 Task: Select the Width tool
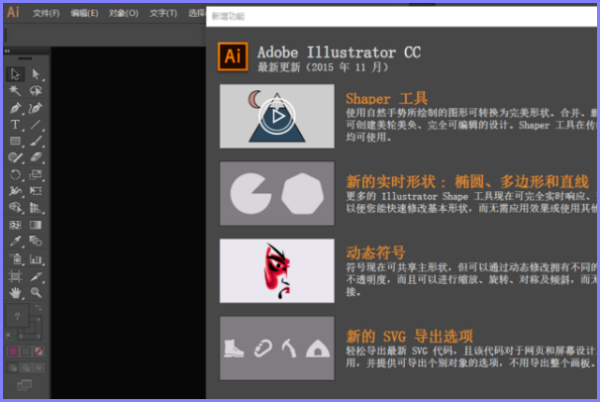pos(15,190)
